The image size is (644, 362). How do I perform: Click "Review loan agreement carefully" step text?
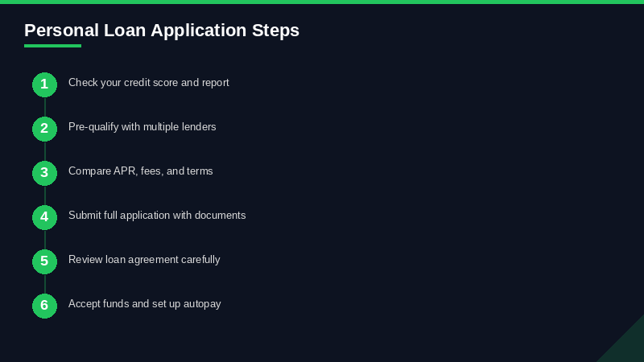pos(144,259)
